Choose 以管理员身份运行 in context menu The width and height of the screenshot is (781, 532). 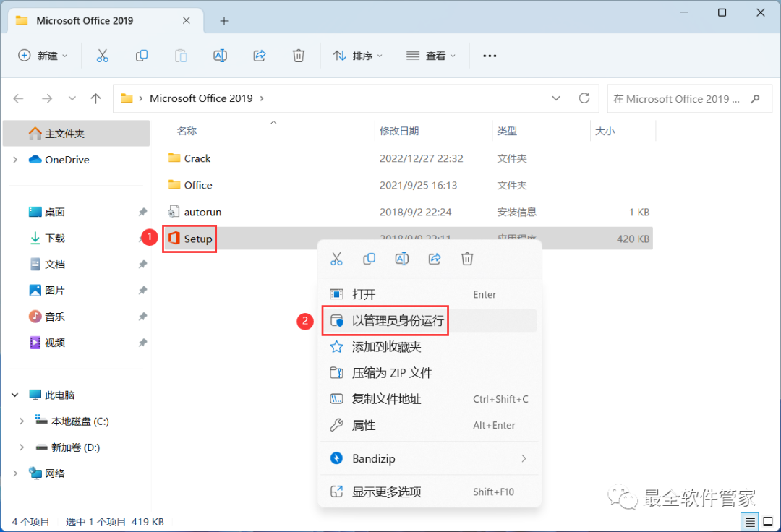pyautogui.click(x=430, y=320)
